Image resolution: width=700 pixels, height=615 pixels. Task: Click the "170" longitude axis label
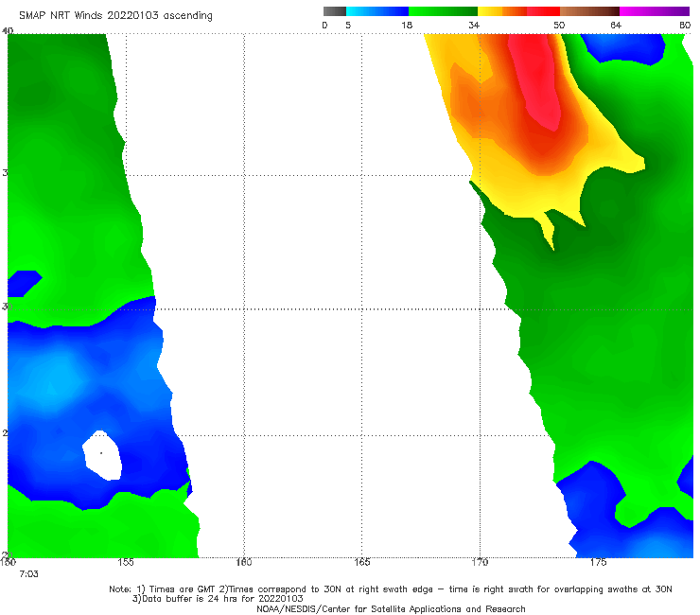coord(480,562)
